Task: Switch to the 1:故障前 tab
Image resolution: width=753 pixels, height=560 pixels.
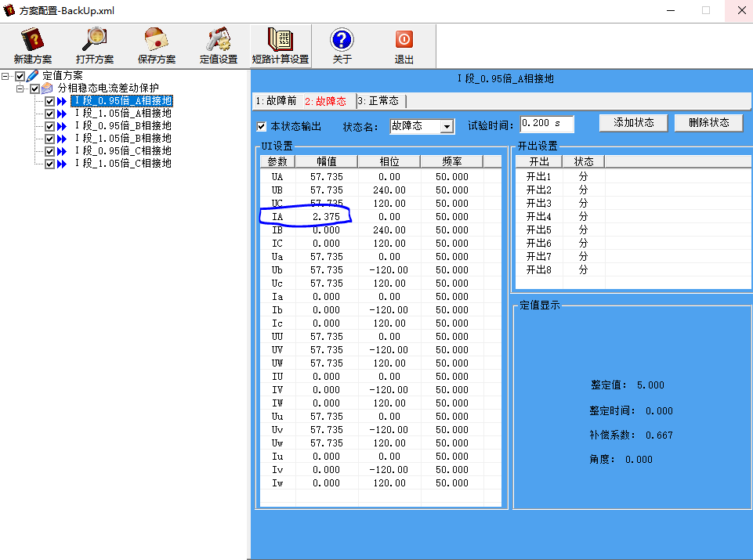Action: click(276, 101)
